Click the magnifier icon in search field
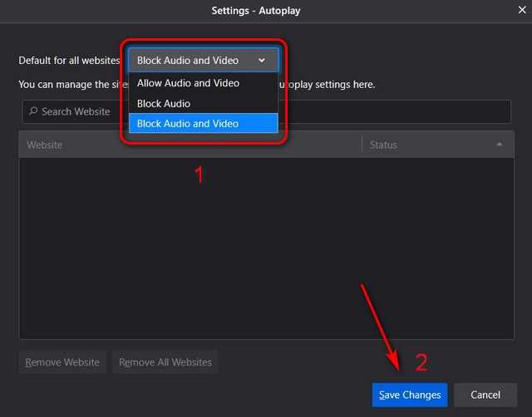Screen dimensions: 532x417 click(x=33, y=111)
